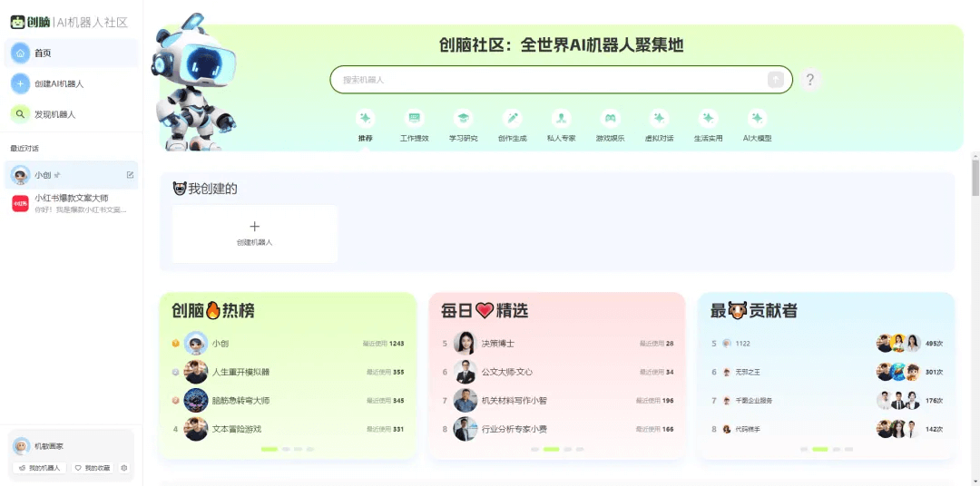Click the active first page dot under 创脑热榜
980x486 pixels.
(x=269, y=449)
